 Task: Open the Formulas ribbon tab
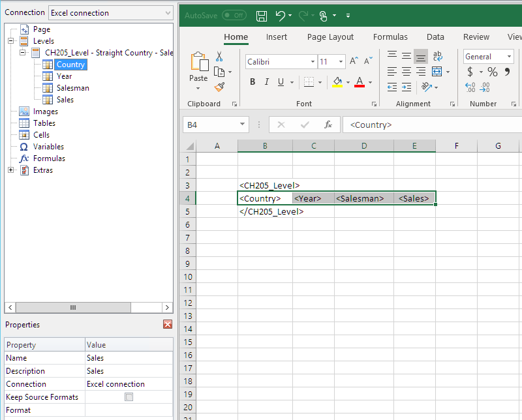[x=390, y=37]
